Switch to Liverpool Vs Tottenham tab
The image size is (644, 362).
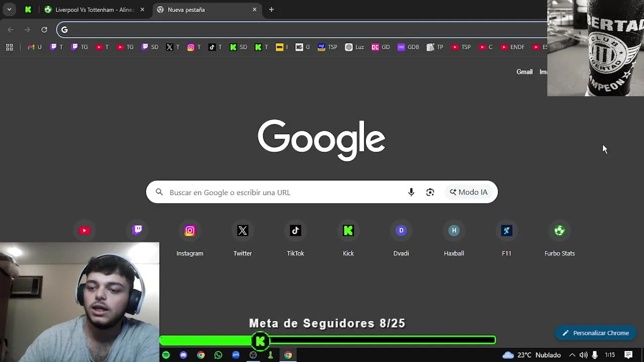[x=94, y=10]
